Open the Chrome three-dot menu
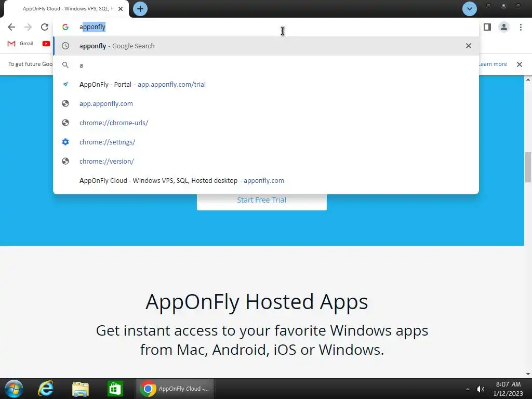532x399 pixels. coord(521,27)
